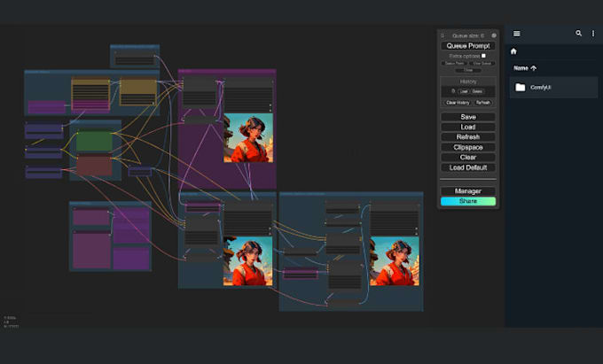Click the Name column header
Image resolution: width=603 pixels, height=364 pixels.
coord(521,68)
